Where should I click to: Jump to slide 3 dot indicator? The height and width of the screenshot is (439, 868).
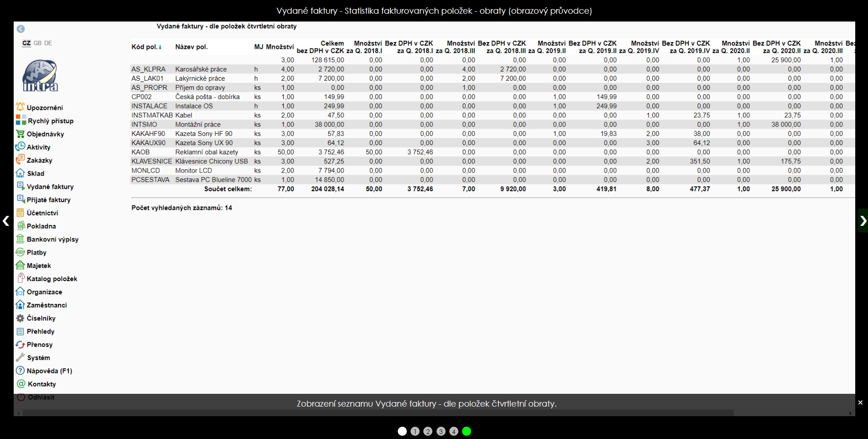pos(441,431)
